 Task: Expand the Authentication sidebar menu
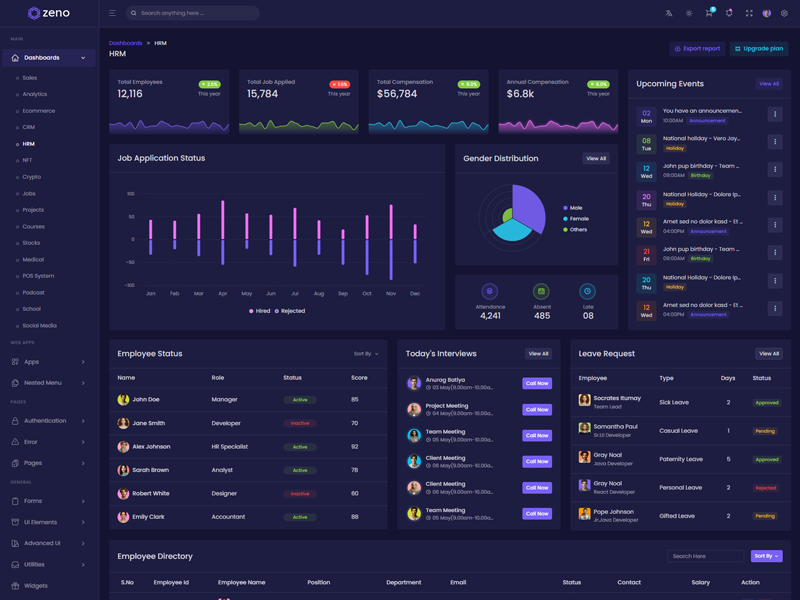pos(49,421)
